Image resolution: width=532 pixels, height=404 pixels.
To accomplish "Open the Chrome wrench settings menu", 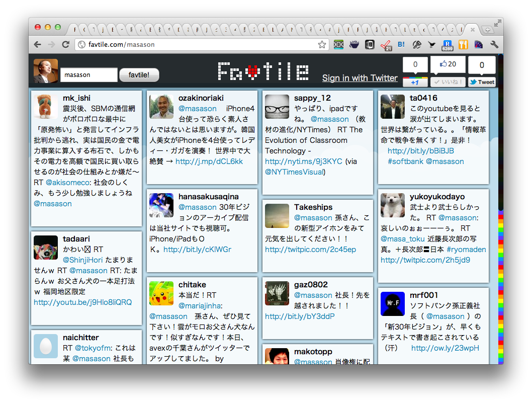I will [494, 44].
